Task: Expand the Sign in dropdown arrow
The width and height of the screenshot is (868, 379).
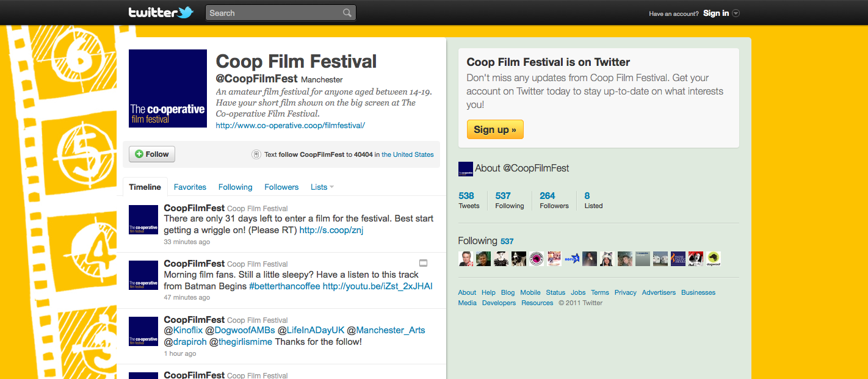Action: pyautogui.click(x=736, y=13)
